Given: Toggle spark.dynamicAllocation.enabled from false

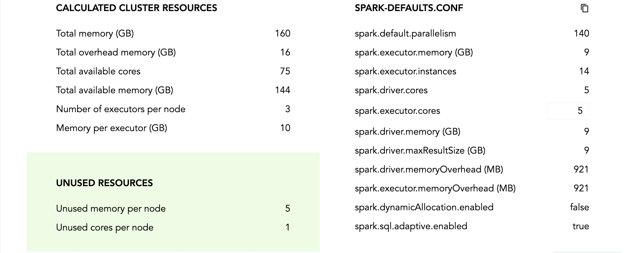Looking at the screenshot, I should tap(579, 207).
